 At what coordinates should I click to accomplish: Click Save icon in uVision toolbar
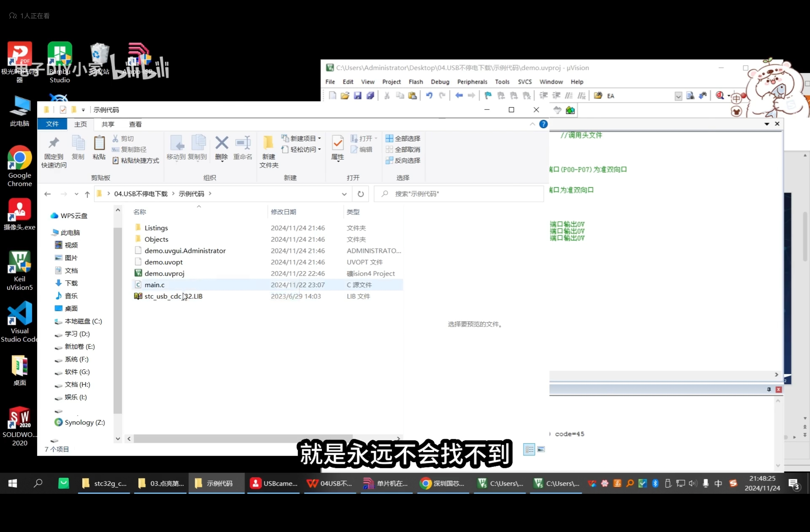click(x=357, y=96)
